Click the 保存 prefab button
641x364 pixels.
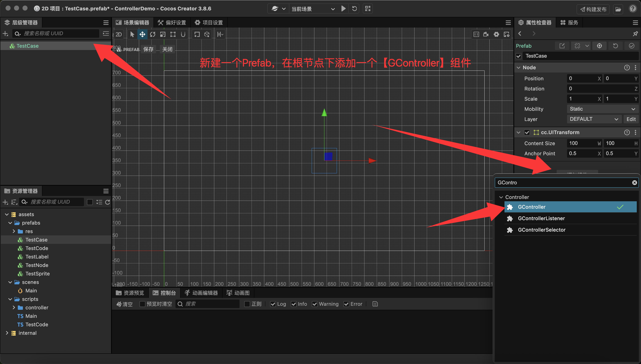(148, 49)
